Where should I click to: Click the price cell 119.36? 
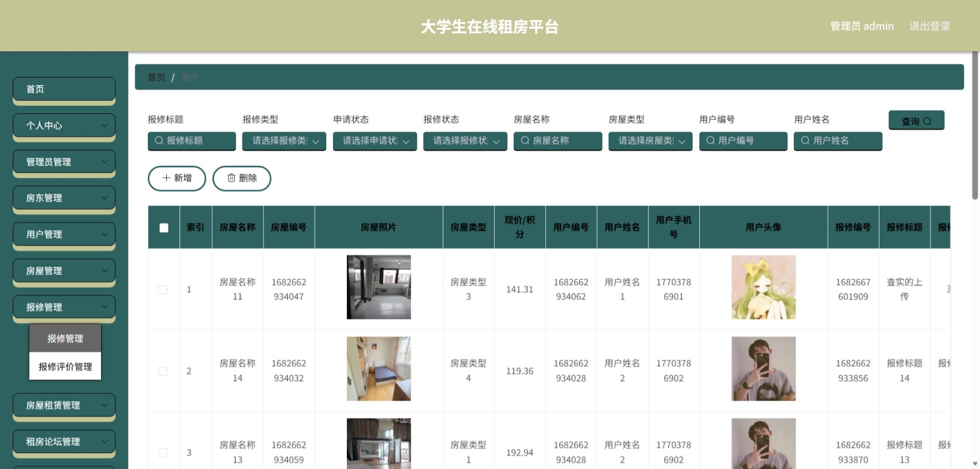[520, 371]
